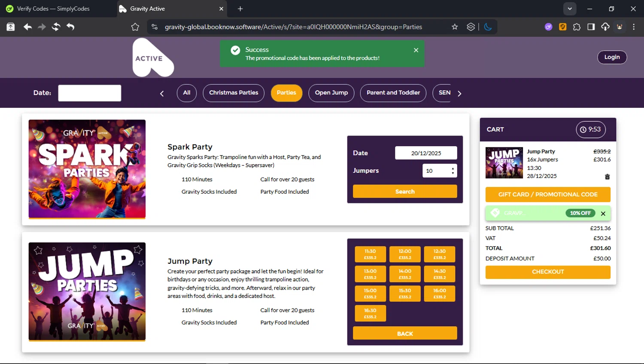Dismiss the Success notification banner
Image resolution: width=644 pixels, height=364 pixels.
[x=416, y=50]
